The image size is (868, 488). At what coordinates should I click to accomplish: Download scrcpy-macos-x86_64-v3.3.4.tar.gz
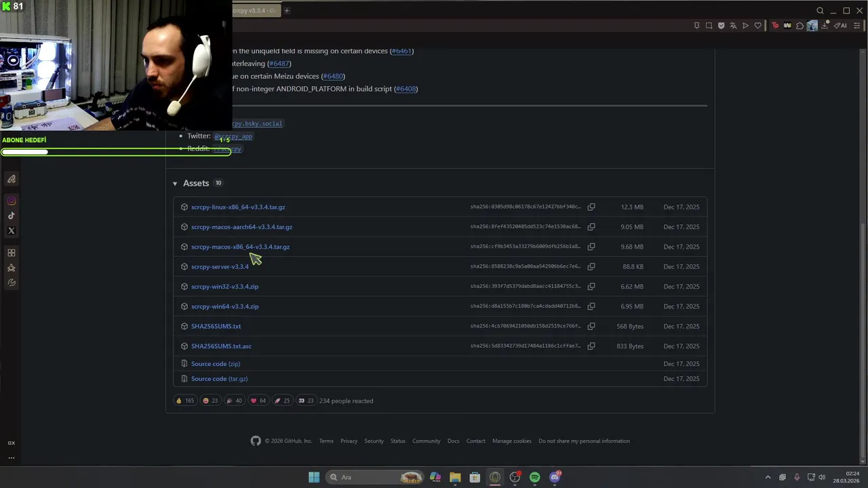coord(240,247)
